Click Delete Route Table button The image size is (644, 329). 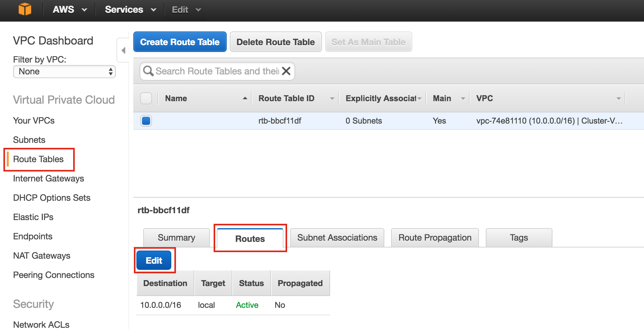click(x=276, y=42)
